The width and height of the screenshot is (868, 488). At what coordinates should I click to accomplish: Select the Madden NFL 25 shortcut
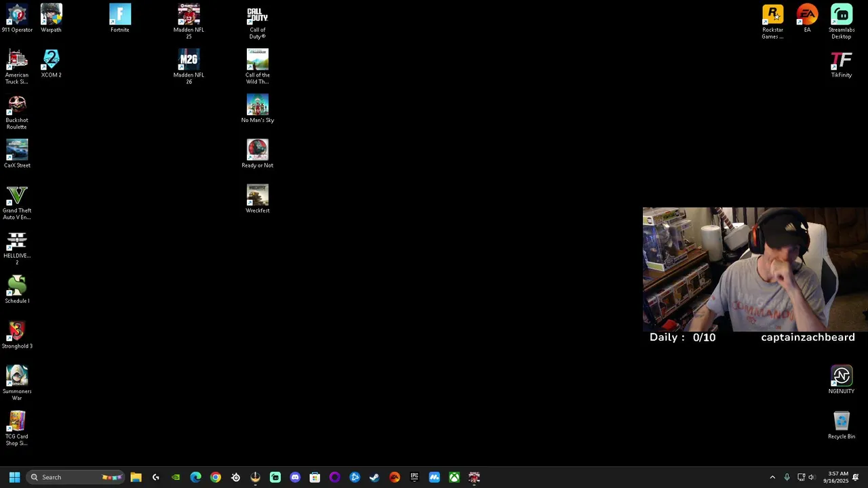[189, 21]
